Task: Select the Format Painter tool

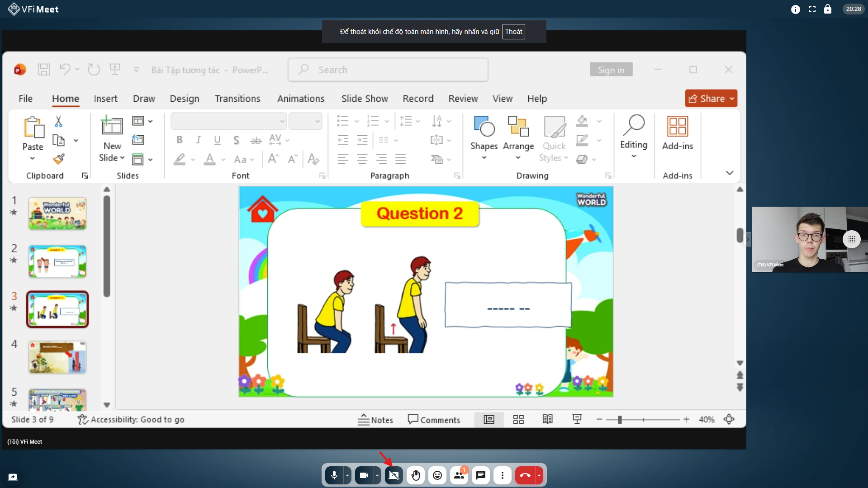Action: point(59,159)
